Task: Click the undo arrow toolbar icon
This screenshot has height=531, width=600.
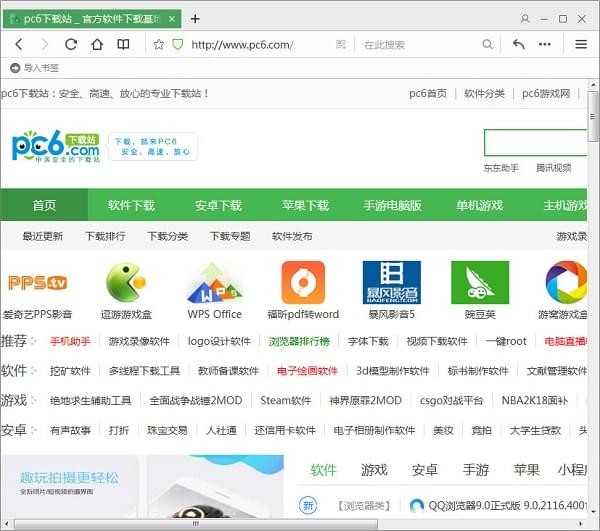Action: coord(518,44)
